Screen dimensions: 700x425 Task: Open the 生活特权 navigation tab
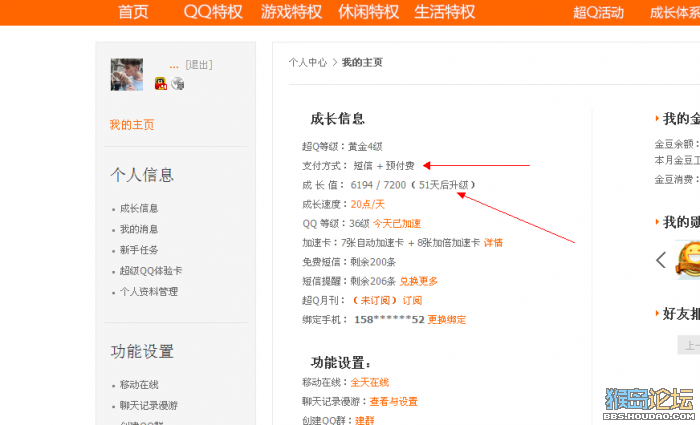tap(445, 12)
